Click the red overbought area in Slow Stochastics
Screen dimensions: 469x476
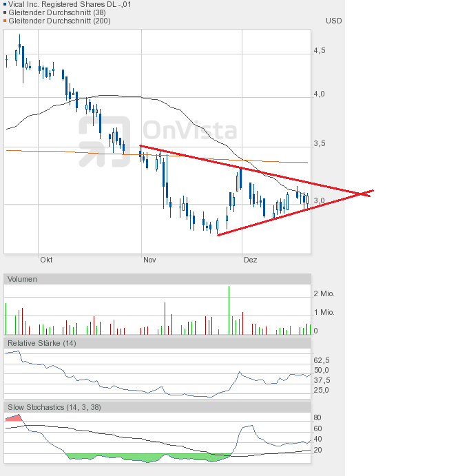(15, 418)
